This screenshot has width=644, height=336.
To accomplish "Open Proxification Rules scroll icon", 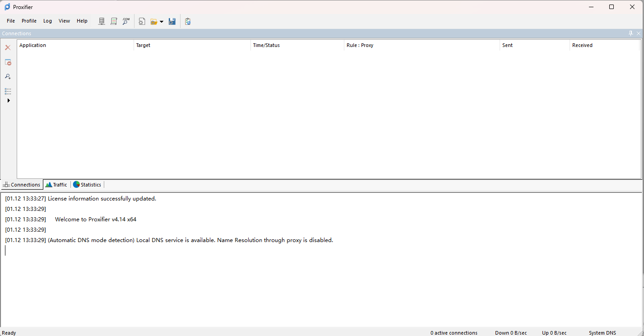I will pyautogui.click(x=114, y=21).
